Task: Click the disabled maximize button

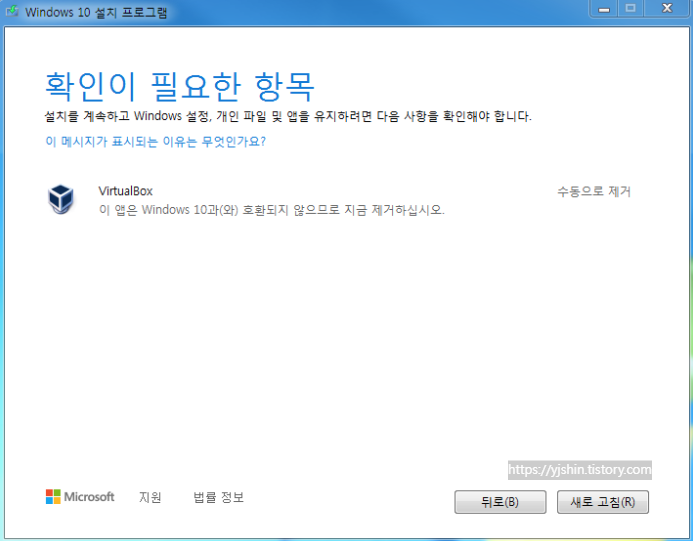Action: 631,8
